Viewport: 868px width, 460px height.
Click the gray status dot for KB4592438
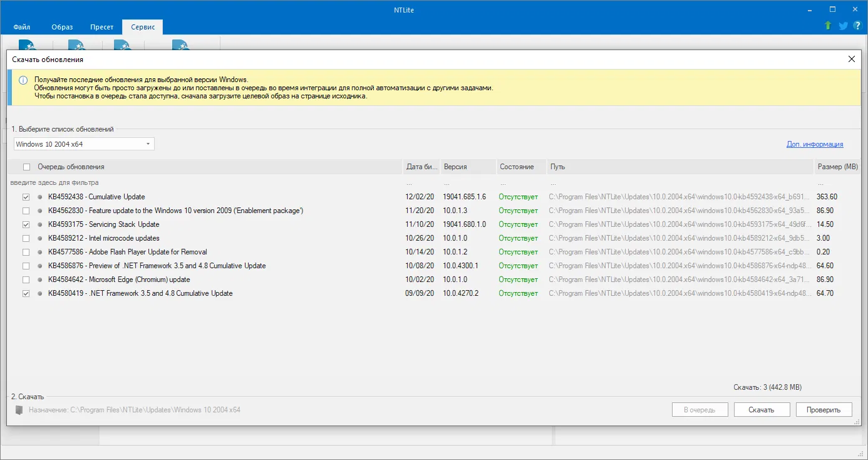pos(41,197)
